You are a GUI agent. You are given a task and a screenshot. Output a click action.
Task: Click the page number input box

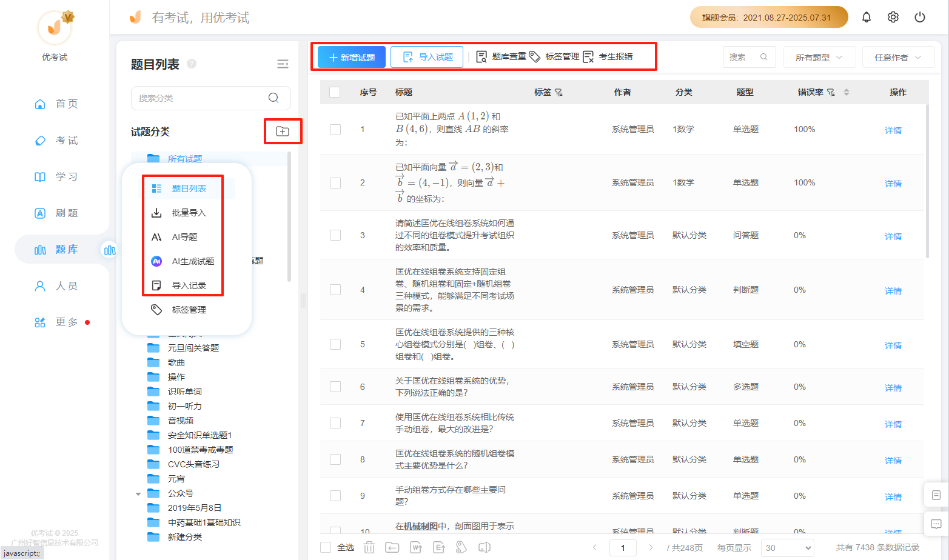tap(622, 547)
